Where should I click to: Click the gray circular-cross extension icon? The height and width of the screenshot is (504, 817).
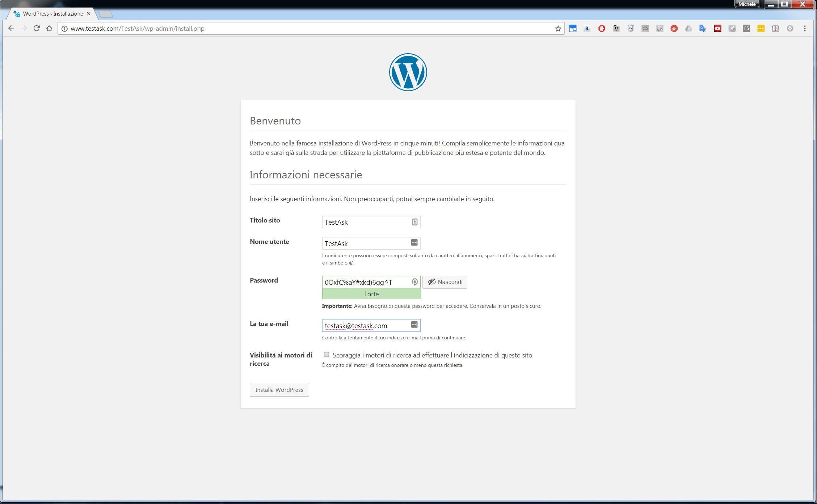(x=790, y=29)
